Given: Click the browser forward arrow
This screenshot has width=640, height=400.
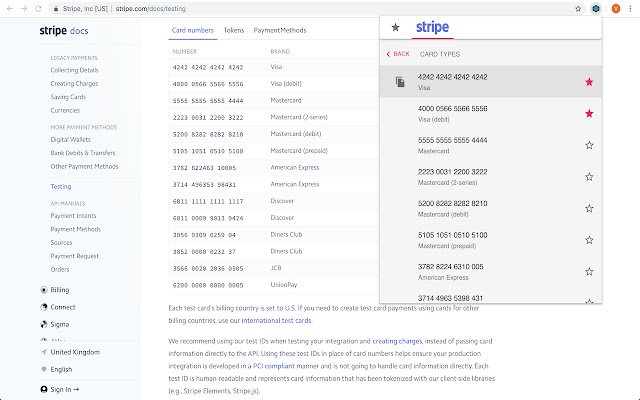Looking at the screenshot, I should pyautogui.click(x=24, y=9).
